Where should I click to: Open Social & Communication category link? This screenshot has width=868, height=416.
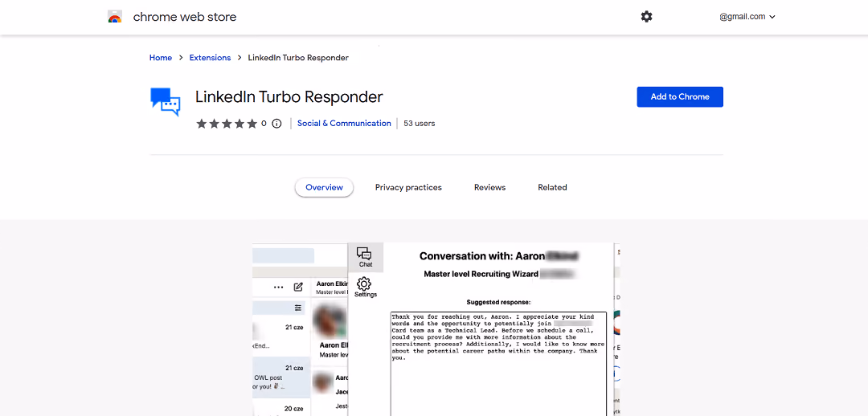point(344,124)
